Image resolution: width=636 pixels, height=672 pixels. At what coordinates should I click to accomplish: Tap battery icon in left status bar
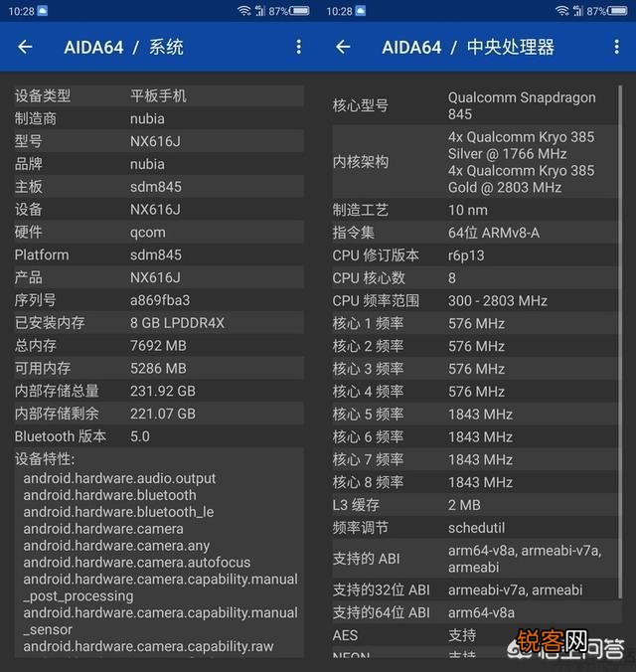click(x=299, y=11)
